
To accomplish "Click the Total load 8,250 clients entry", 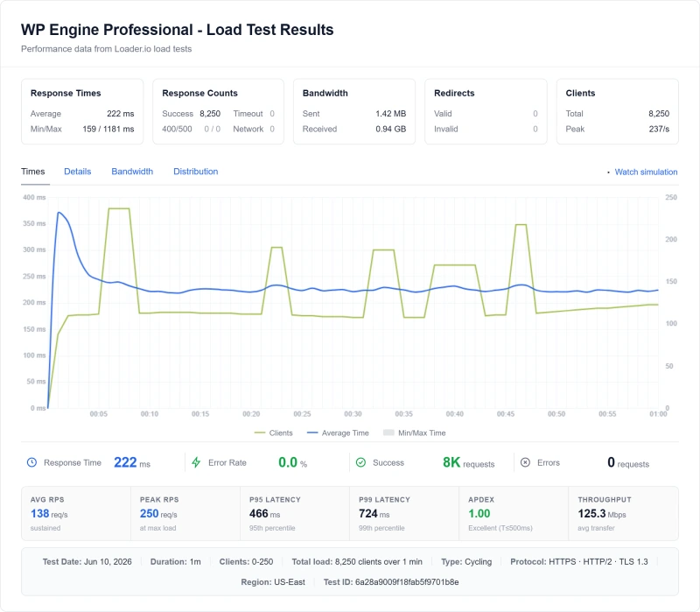I will pos(357,561).
